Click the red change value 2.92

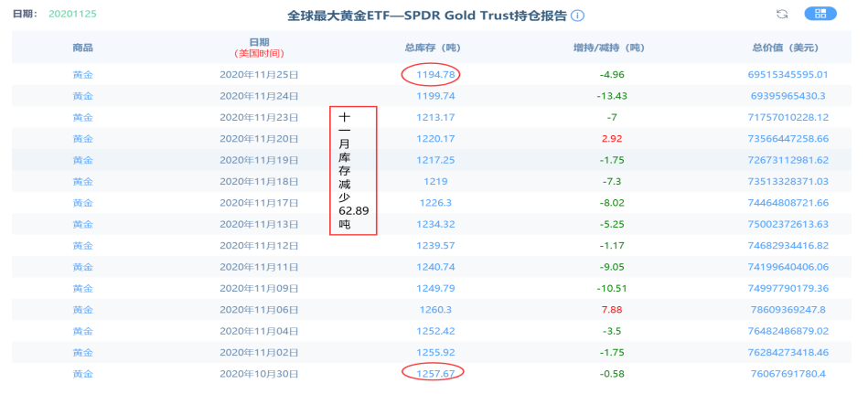click(x=611, y=139)
